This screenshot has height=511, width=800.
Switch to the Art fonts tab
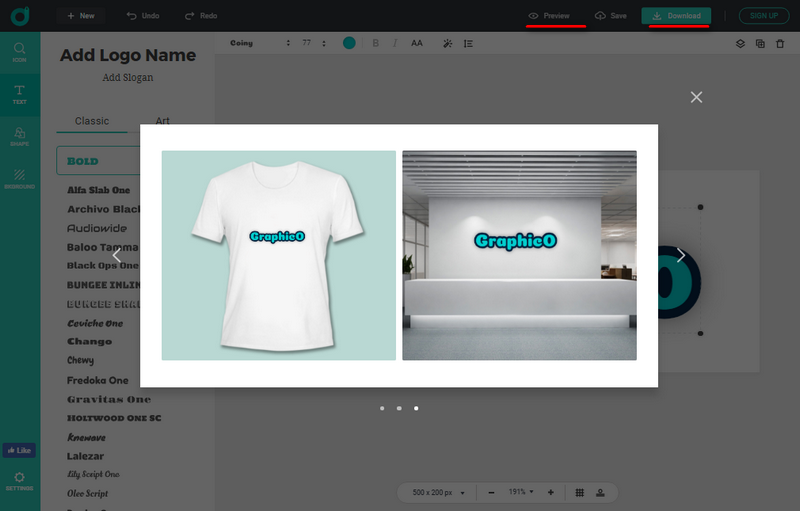click(162, 121)
